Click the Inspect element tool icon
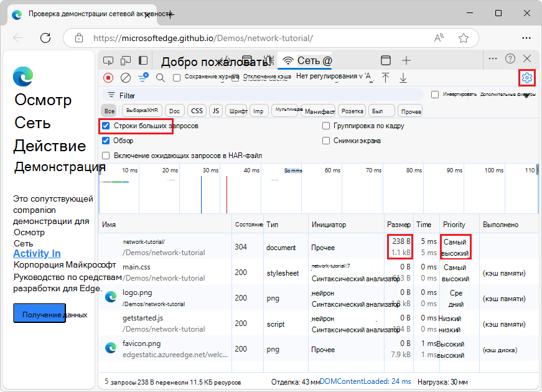The height and width of the screenshot is (392, 542). [x=108, y=61]
